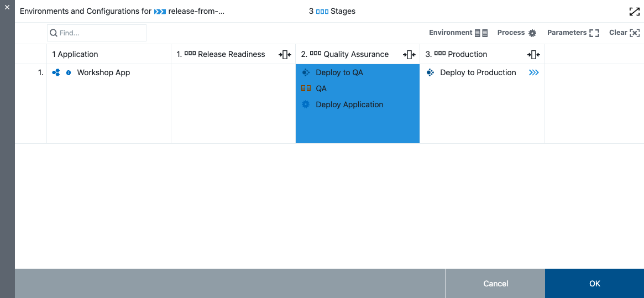Click the Clear button

tap(624, 33)
